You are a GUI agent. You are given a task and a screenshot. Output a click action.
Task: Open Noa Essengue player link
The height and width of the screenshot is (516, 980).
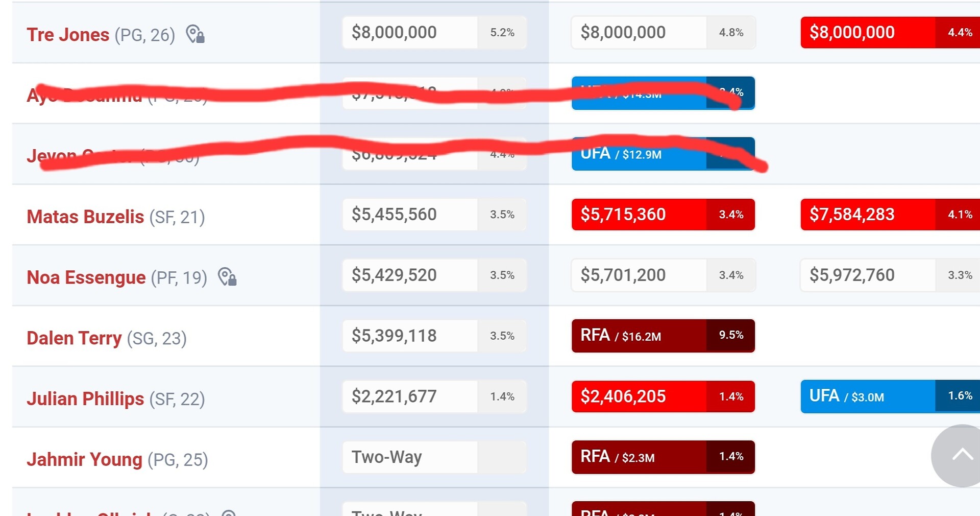coord(86,277)
